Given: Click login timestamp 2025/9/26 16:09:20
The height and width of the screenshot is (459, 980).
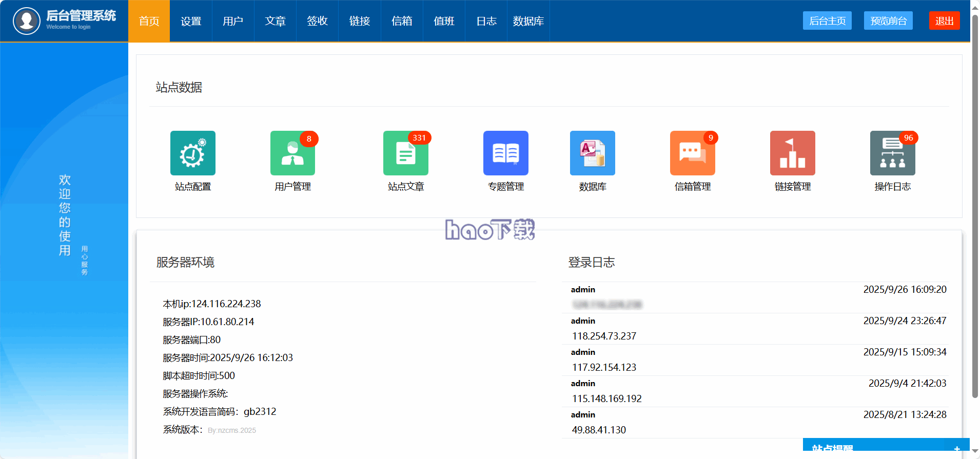Looking at the screenshot, I should (905, 289).
